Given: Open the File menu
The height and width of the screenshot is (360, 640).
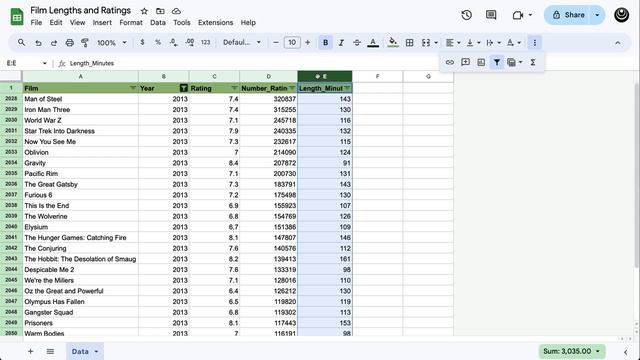Looking at the screenshot, I should [x=36, y=22].
